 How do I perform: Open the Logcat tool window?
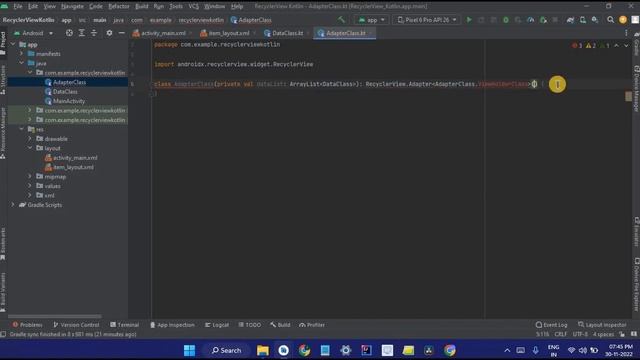click(x=217, y=325)
